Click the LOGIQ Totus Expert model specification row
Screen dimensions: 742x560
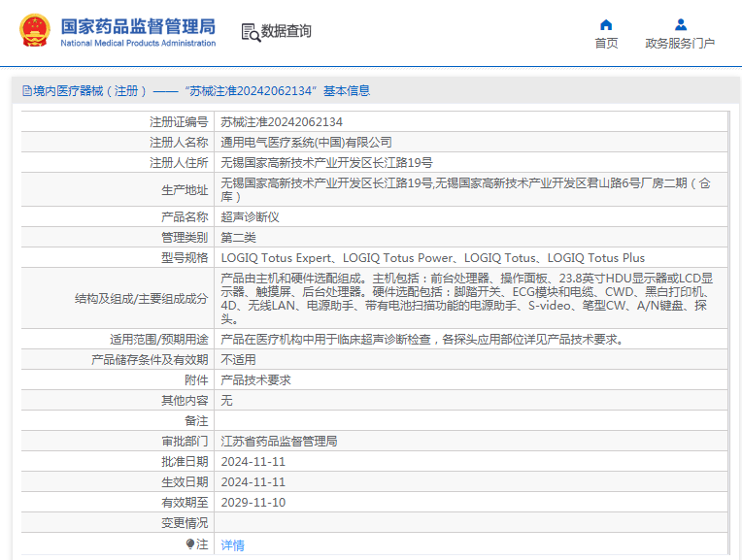click(x=432, y=258)
